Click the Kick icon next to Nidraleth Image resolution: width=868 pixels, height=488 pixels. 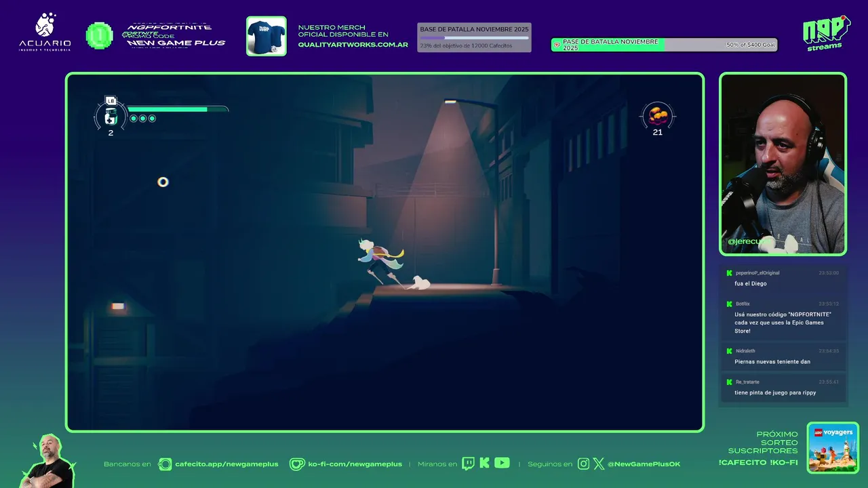729,351
